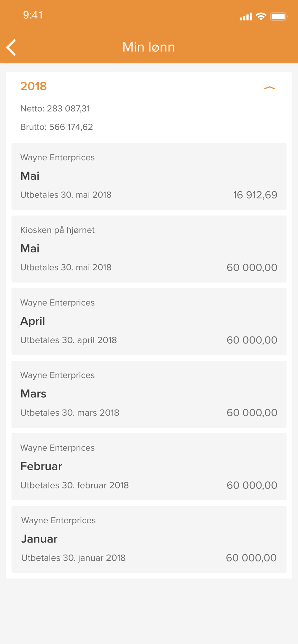Screen dimensions: 298x644
Task: Tap the back arrow icon
Action: click(x=11, y=48)
